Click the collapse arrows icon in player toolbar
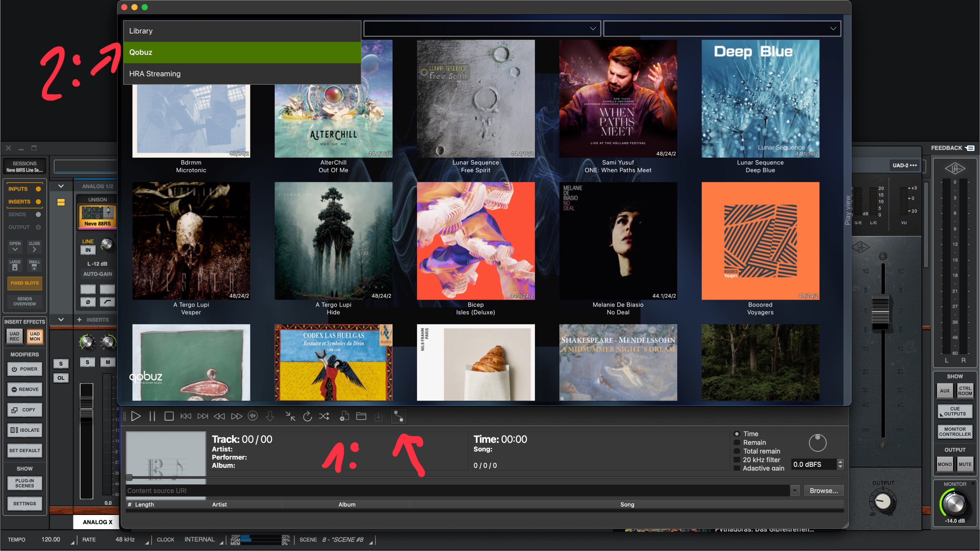The height and width of the screenshot is (551, 980). coord(290,416)
